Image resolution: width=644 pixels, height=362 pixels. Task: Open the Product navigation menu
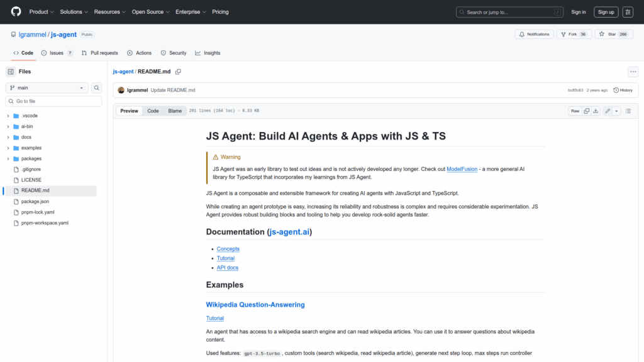[41, 12]
